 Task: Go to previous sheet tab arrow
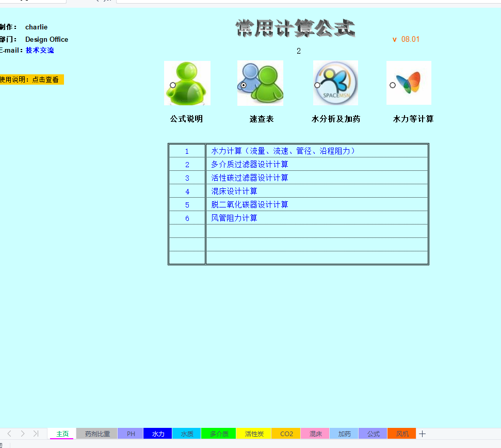(x=9, y=434)
